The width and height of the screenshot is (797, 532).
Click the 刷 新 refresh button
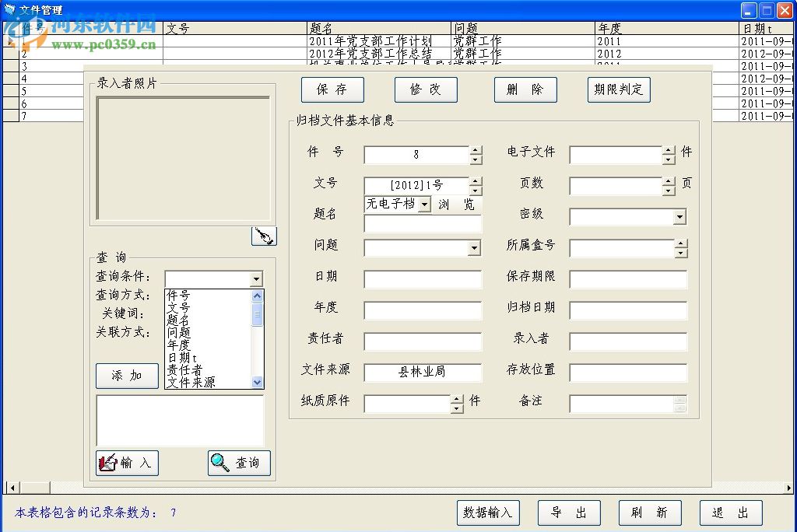[650, 513]
